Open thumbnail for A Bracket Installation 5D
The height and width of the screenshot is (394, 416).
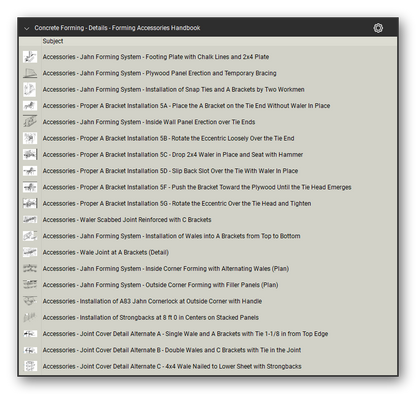[x=30, y=171]
